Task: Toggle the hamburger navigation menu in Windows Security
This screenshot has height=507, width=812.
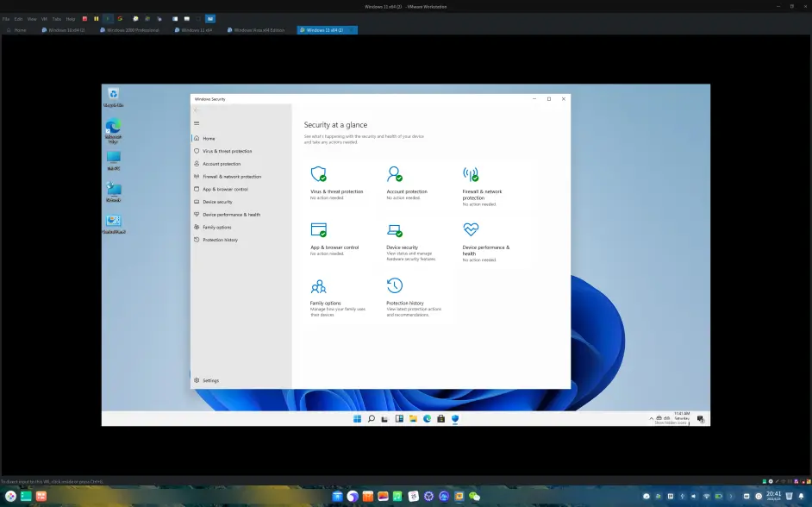Action: (x=197, y=123)
